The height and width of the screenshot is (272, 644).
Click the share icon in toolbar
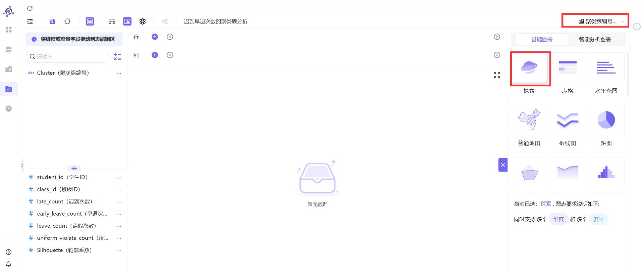(165, 21)
